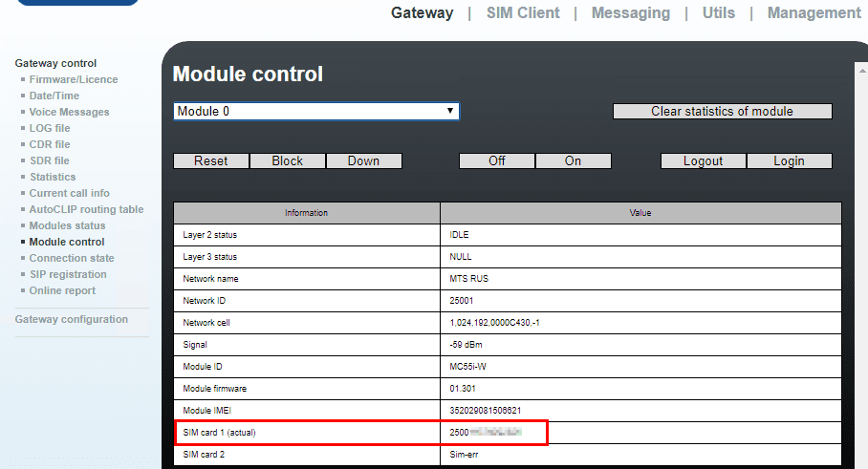Click the SIM card 2 label
Screen dimensions: 868x469
click(204, 455)
